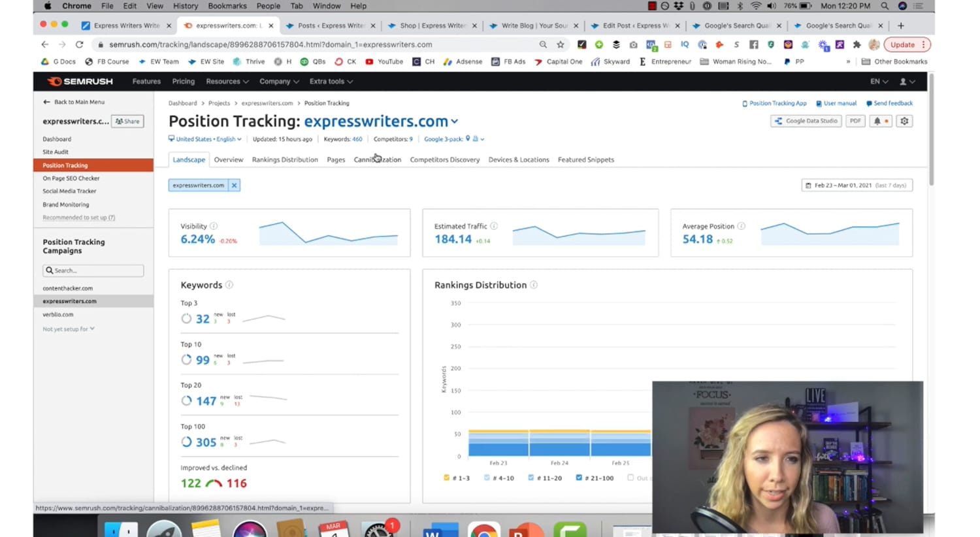Click the Wi-Fi icon in menu bar
The height and width of the screenshot is (537, 980).
(756, 6)
